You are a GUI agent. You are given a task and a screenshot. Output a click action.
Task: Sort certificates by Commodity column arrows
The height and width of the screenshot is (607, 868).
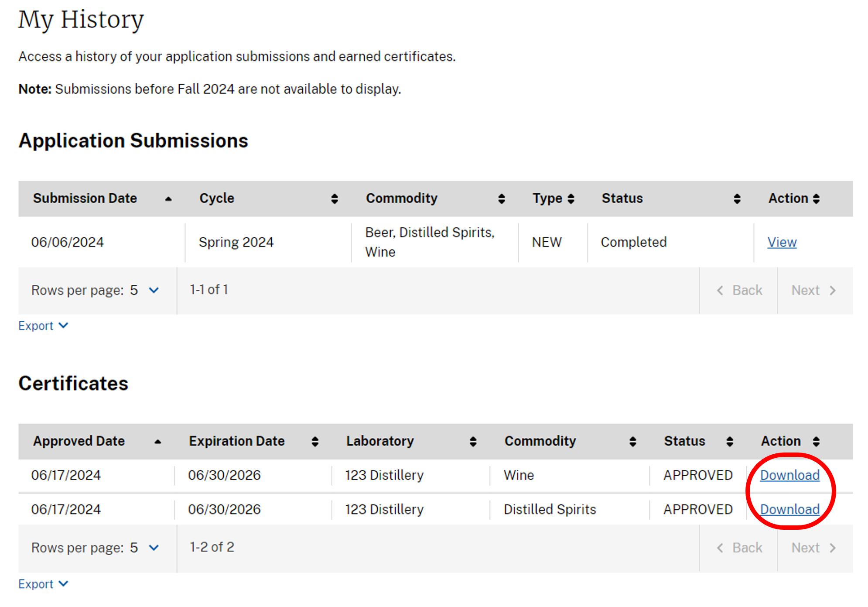click(x=633, y=442)
